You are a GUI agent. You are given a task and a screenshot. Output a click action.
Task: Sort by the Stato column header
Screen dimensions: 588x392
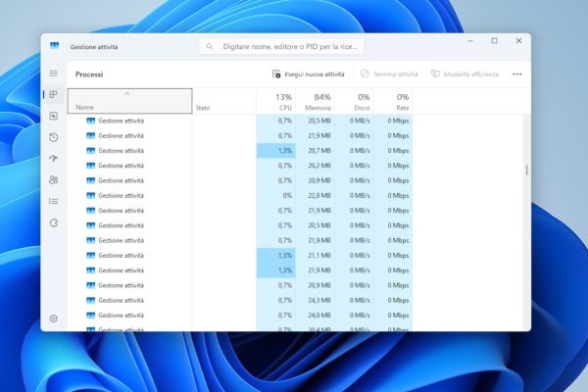(x=224, y=101)
